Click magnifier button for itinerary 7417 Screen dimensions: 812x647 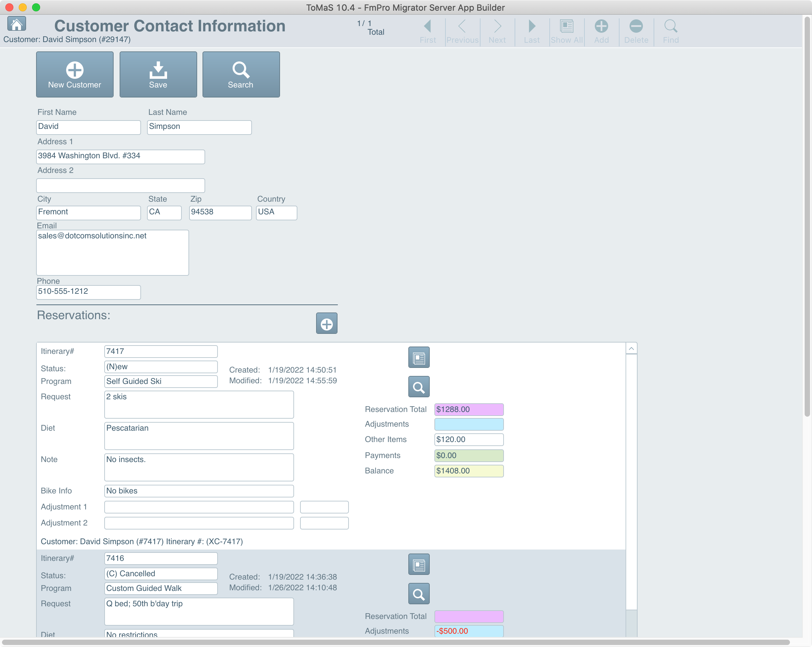point(419,387)
